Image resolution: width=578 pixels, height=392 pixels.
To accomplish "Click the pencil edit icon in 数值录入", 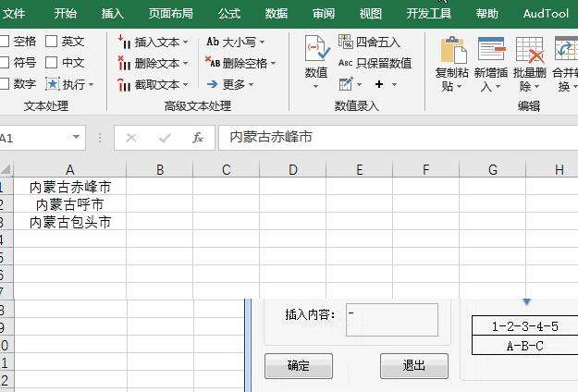I will click(x=346, y=84).
